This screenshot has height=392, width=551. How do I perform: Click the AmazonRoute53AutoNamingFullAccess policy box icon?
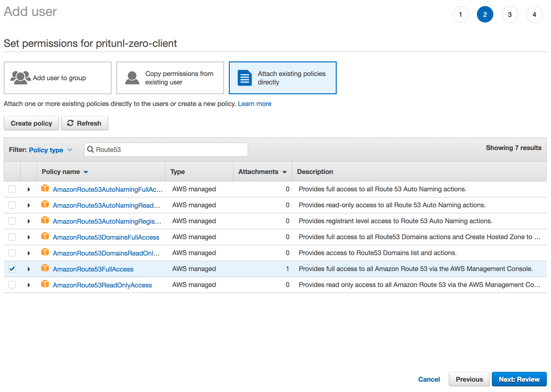(45, 188)
